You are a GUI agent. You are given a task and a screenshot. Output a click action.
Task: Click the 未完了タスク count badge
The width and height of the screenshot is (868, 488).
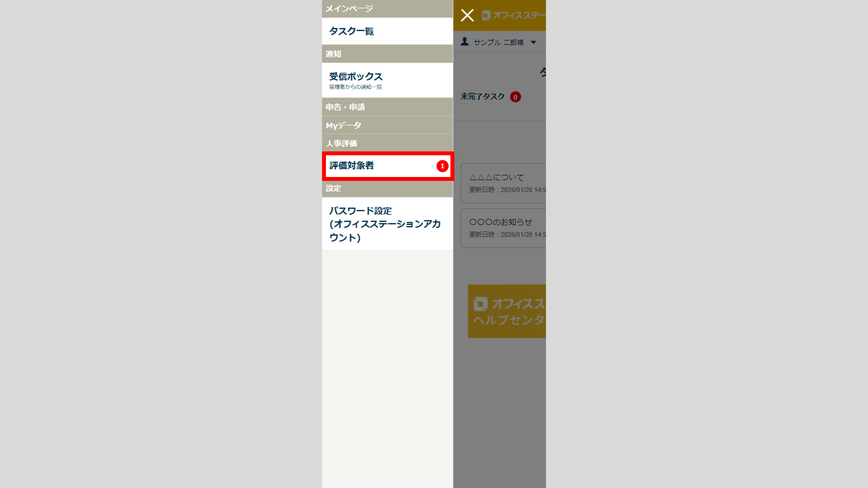pos(515,97)
